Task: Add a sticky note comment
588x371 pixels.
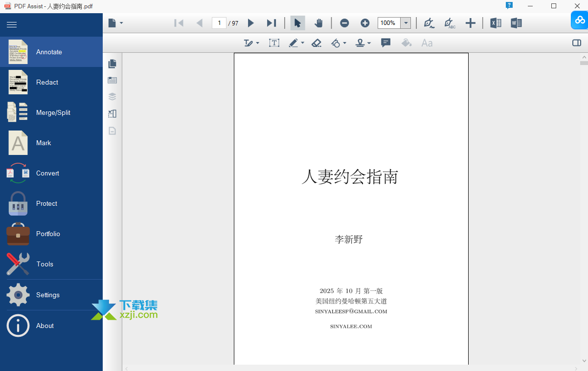Action: [x=385, y=43]
